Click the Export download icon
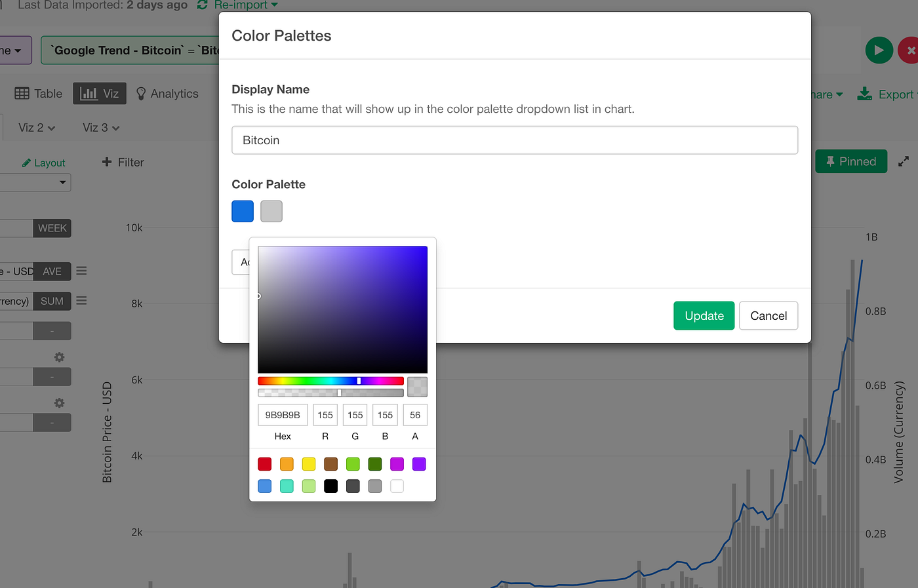 864,94
